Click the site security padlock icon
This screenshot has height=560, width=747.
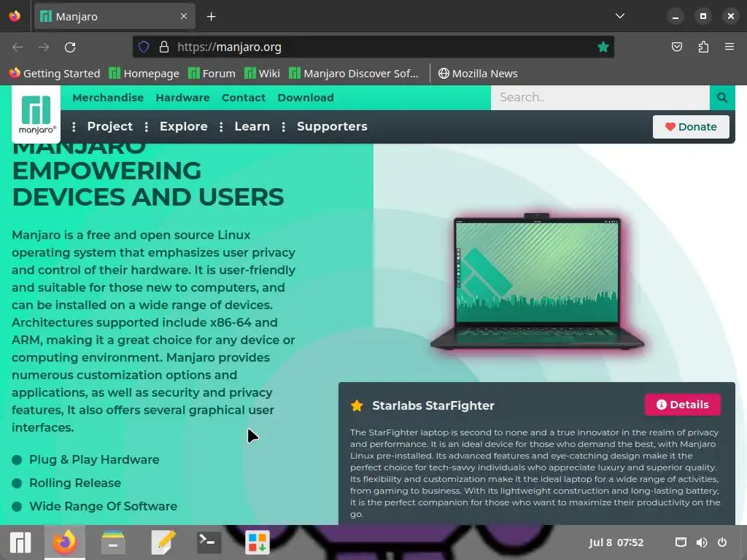(x=164, y=47)
